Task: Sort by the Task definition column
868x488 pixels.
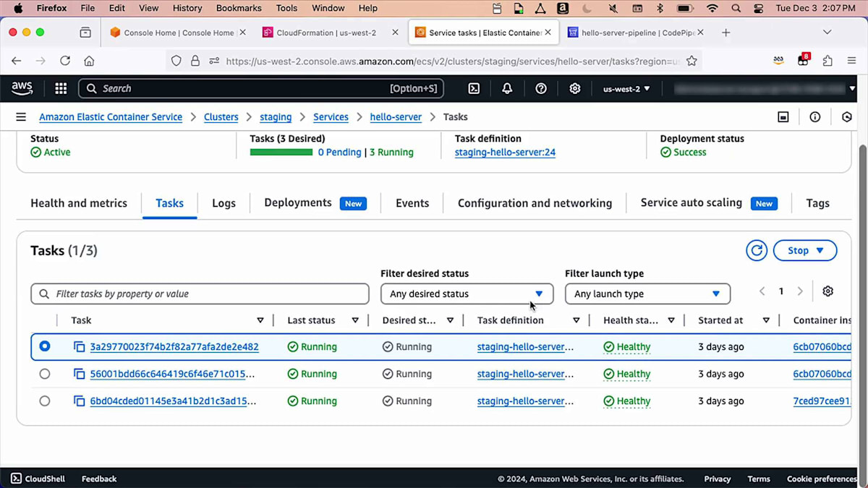Action: (576, 320)
